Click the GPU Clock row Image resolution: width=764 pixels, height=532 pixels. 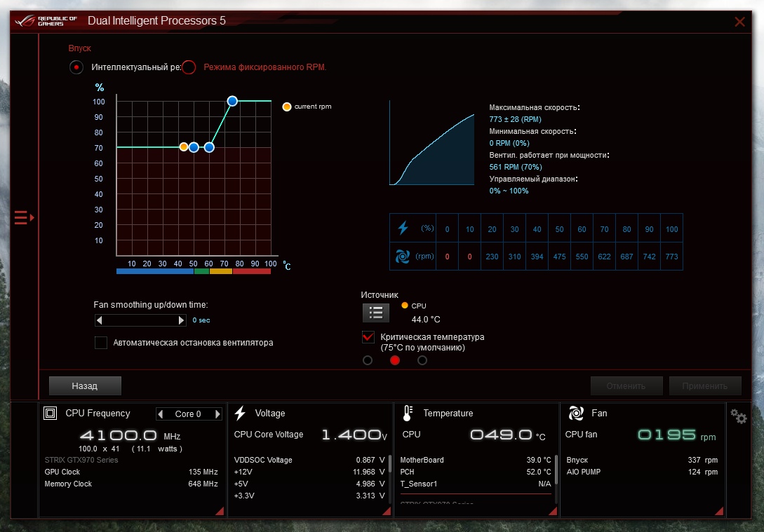(x=131, y=472)
